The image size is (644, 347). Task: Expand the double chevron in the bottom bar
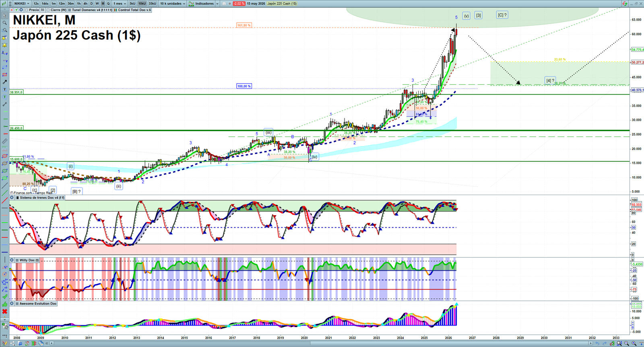(x=47, y=343)
